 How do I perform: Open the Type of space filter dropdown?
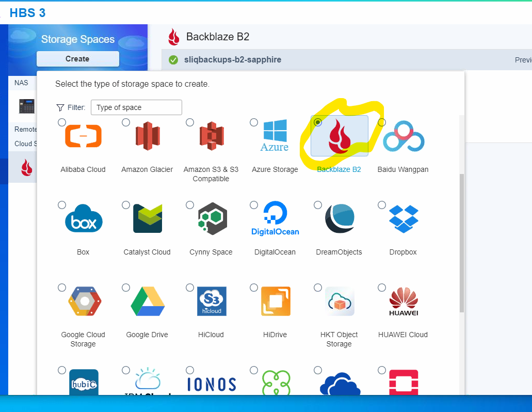pyautogui.click(x=136, y=107)
